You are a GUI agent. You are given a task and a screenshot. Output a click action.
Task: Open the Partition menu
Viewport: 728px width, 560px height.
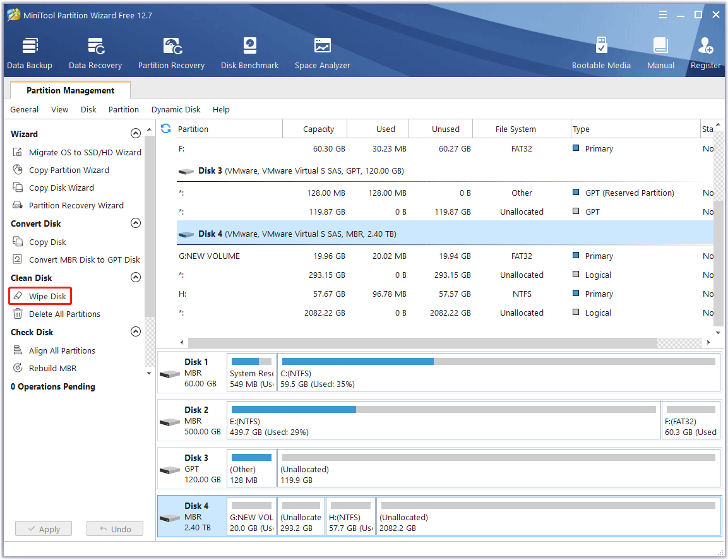[124, 110]
